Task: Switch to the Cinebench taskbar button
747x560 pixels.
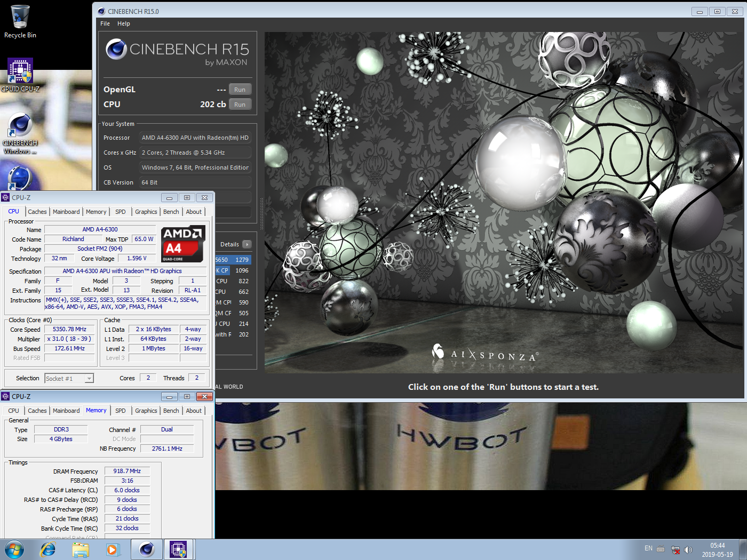Action: click(x=147, y=549)
